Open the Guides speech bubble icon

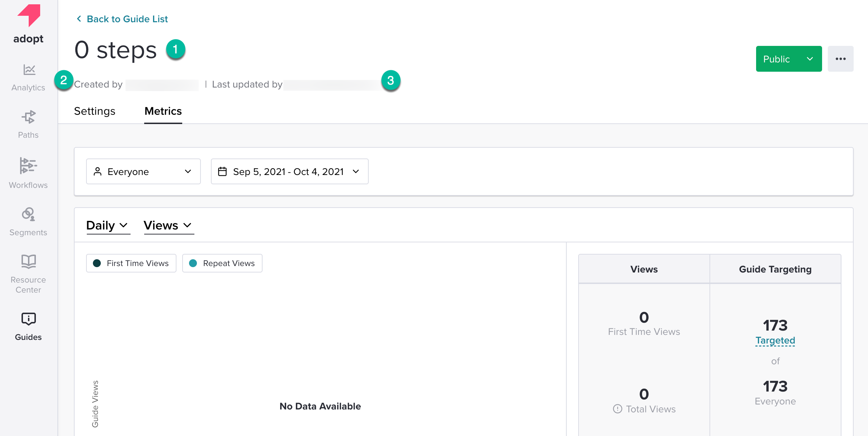28,319
